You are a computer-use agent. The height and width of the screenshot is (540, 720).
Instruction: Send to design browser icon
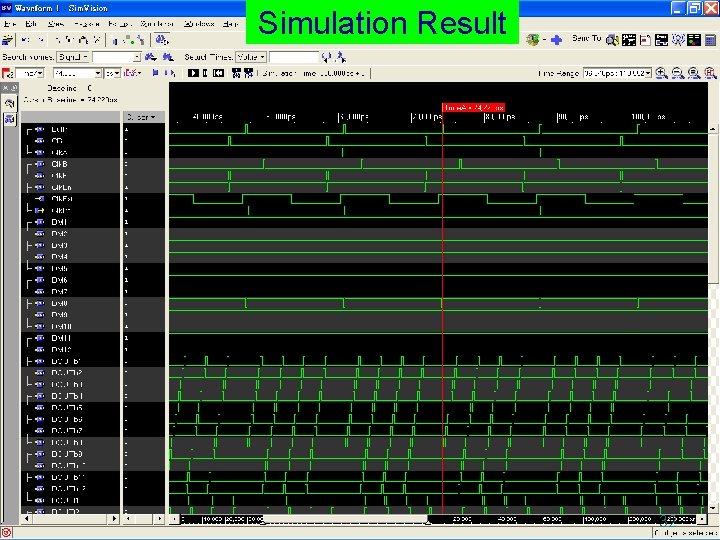(612, 40)
